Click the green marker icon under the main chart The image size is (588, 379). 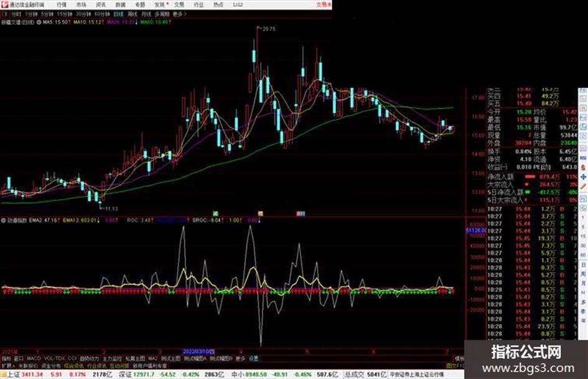215,213
